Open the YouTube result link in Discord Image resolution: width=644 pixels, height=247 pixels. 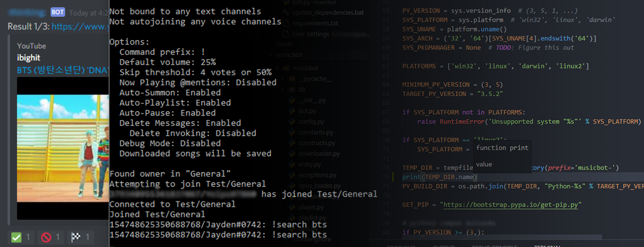point(80,26)
